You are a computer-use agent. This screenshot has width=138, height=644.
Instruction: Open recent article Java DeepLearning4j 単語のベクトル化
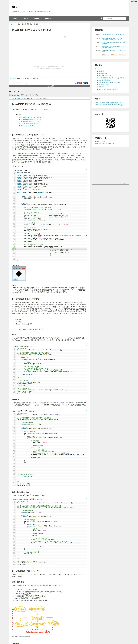[x=113, y=47]
